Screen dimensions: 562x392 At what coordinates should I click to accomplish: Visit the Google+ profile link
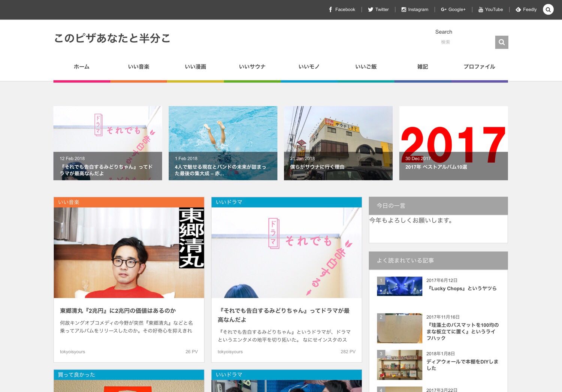coord(453,9)
